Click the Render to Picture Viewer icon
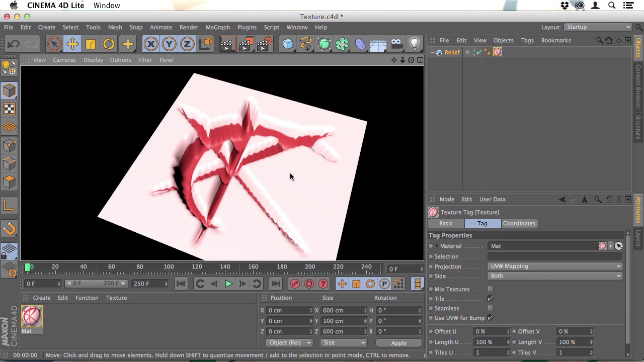Screen dimensions: 644x362 [x=246, y=44]
